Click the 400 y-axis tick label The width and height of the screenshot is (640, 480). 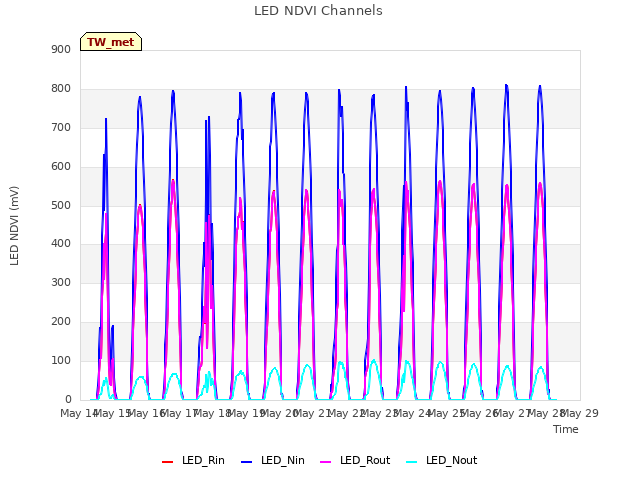61,244
